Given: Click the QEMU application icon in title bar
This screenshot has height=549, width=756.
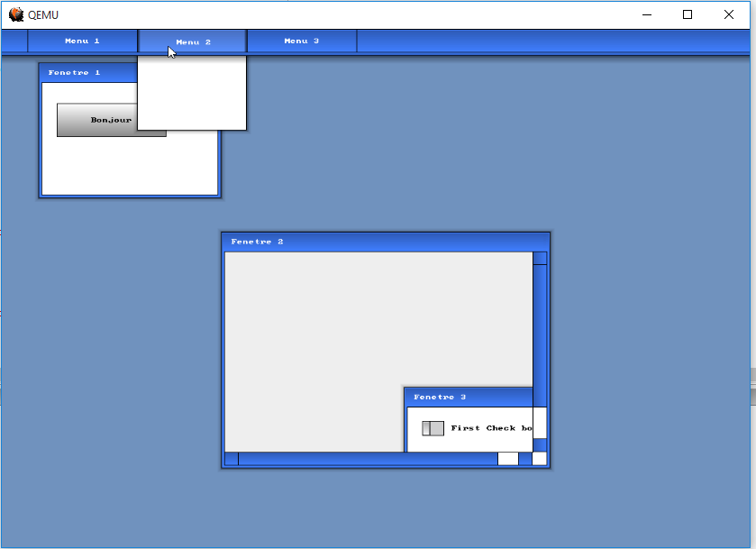Looking at the screenshot, I should 16,14.
